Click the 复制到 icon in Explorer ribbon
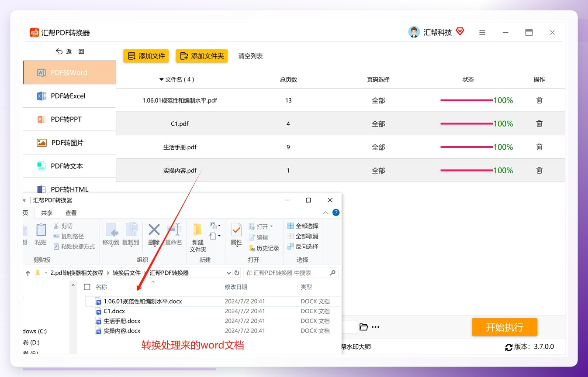The width and height of the screenshot is (588, 377). click(131, 230)
